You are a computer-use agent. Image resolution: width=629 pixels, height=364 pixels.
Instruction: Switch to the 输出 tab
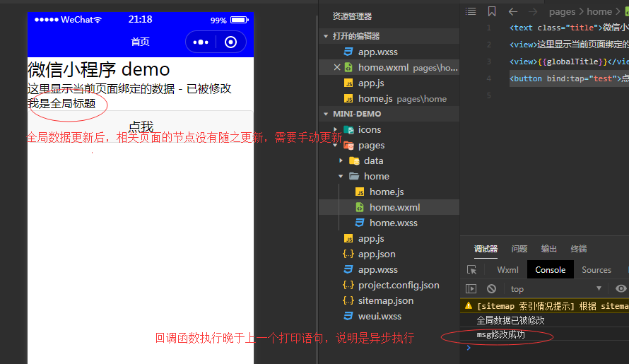click(x=548, y=249)
